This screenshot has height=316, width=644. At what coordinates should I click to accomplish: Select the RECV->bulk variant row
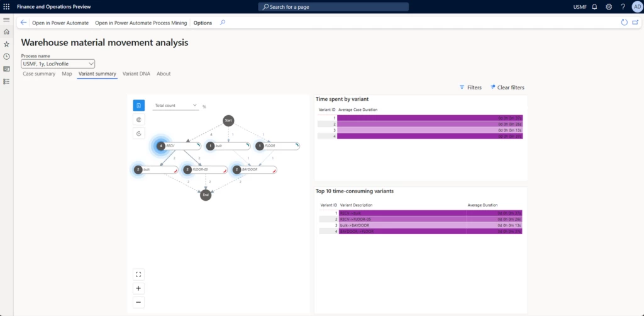tap(421, 213)
